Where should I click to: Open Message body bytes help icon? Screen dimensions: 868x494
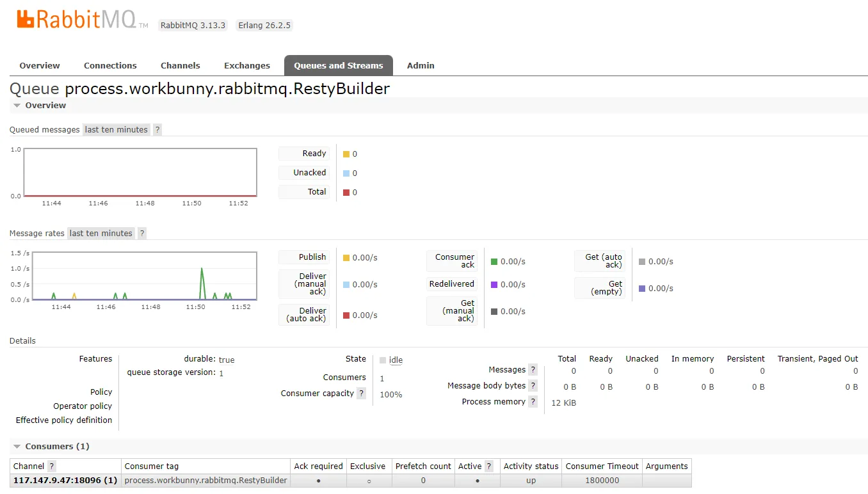point(533,386)
